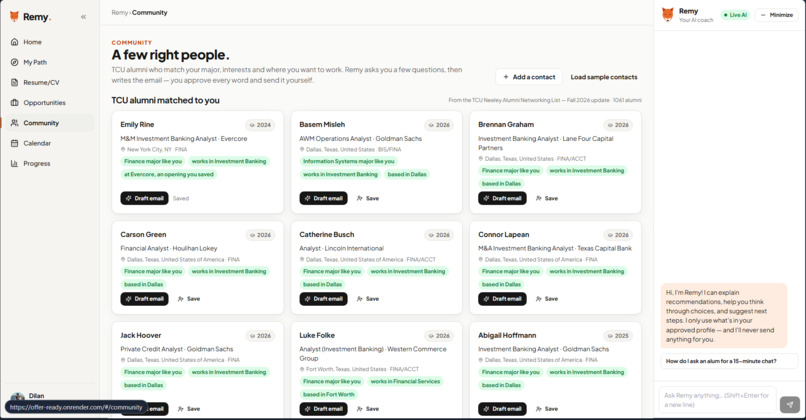Open Dilan user profile avatar
806x420 pixels.
click(17, 397)
